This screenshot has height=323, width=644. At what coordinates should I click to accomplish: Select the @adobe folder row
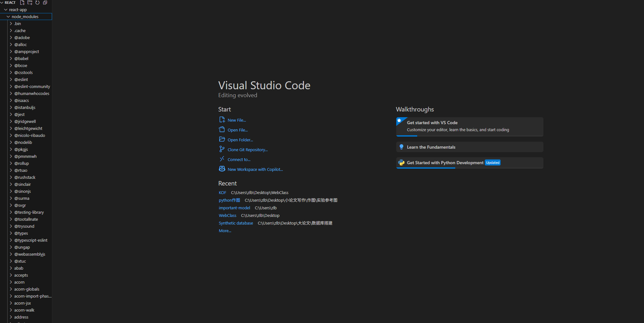(x=26, y=37)
